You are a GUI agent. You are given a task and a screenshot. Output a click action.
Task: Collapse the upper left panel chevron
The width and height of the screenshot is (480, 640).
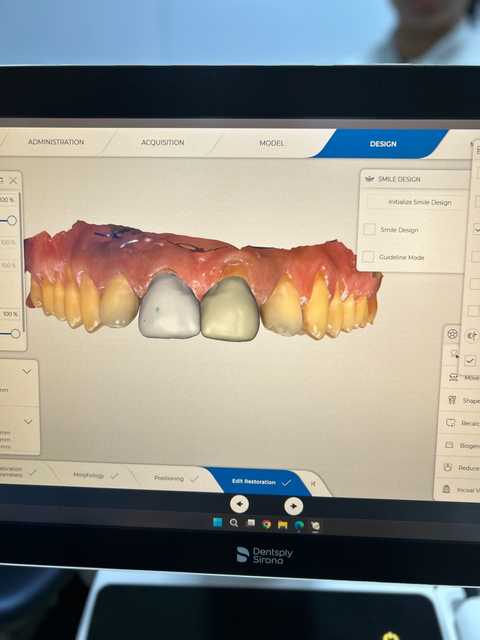pyautogui.click(x=27, y=371)
